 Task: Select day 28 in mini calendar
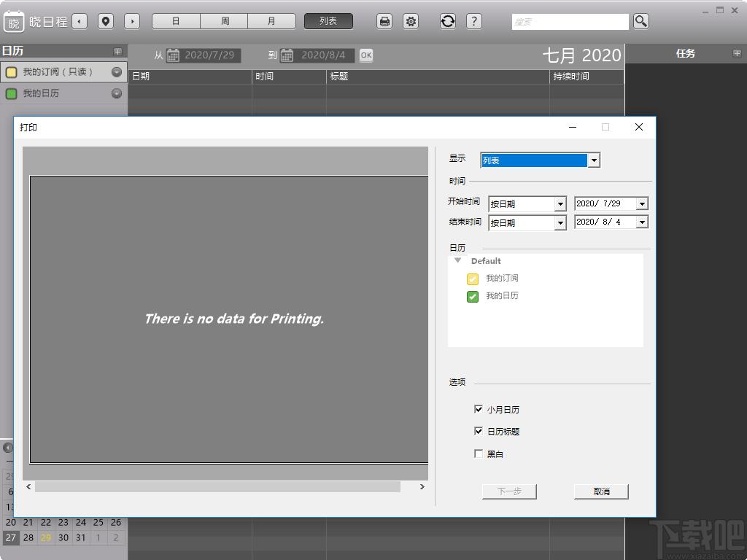click(28, 537)
